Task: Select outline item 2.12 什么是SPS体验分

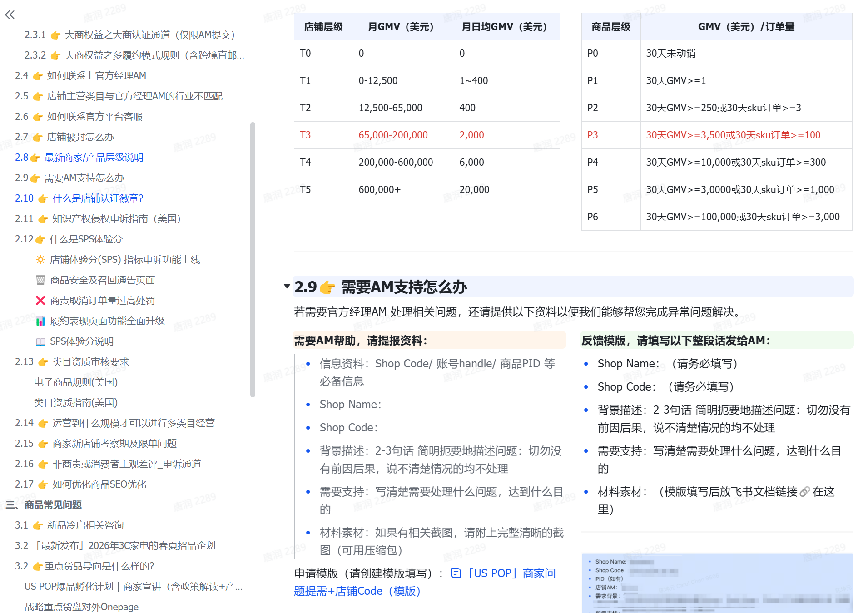Action: point(69,239)
